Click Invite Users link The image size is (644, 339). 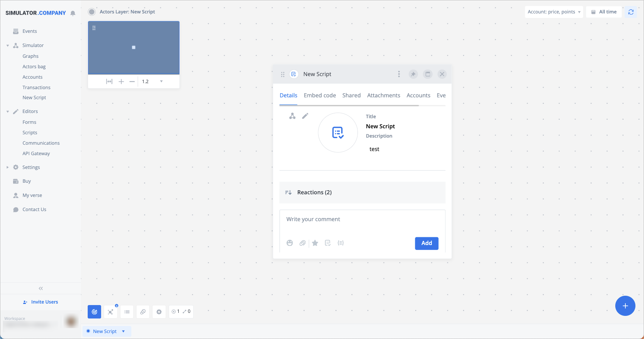[41, 302]
